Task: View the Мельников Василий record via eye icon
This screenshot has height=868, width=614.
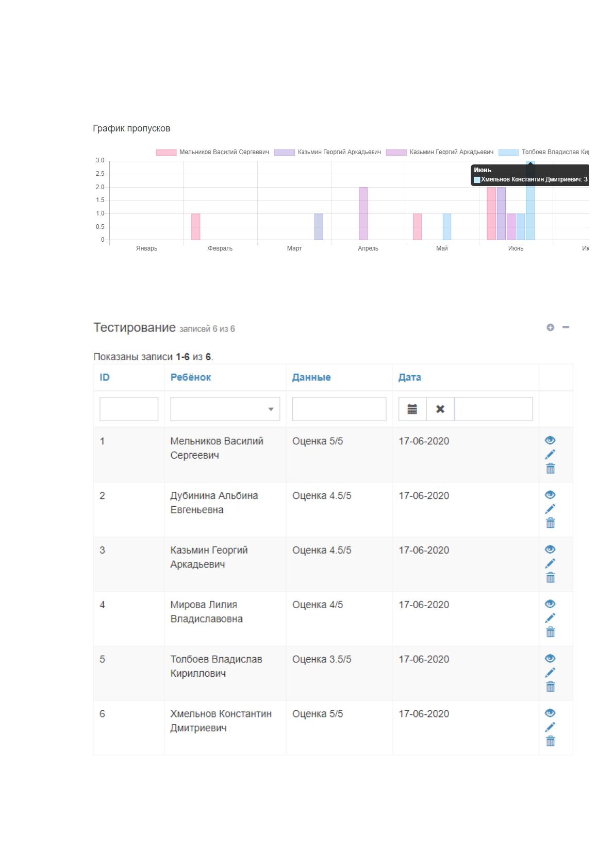Action: pyautogui.click(x=550, y=440)
